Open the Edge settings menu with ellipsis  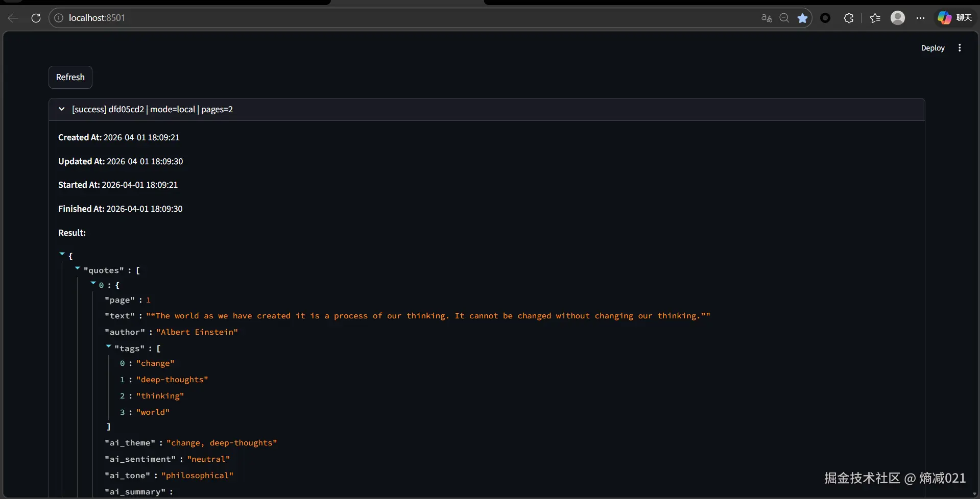(x=921, y=17)
